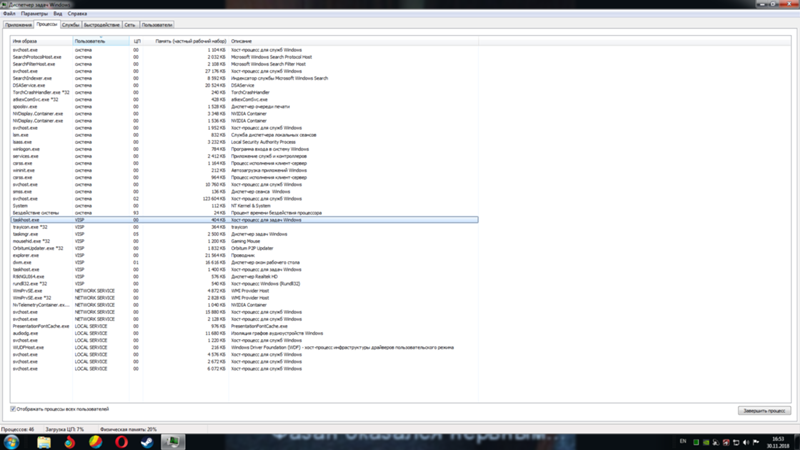Select the SearchProtocolHost.exe process row
This screenshot has width=800, height=450.
click(x=244, y=57)
